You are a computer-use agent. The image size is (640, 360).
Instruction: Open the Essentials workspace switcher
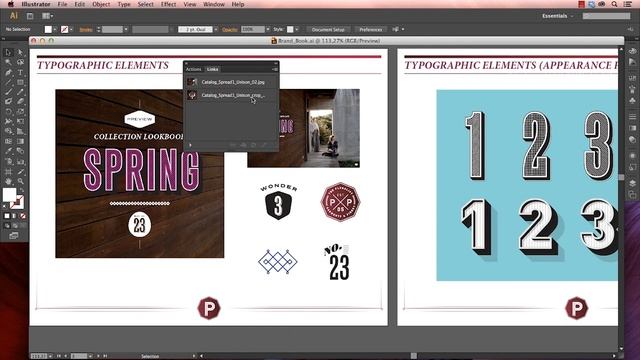click(x=558, y=16)
